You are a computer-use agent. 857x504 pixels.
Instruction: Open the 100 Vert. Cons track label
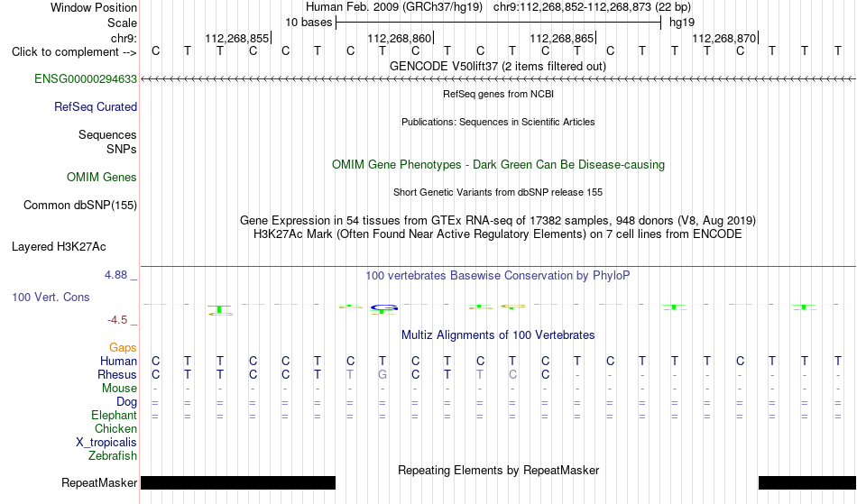[51, 297]
